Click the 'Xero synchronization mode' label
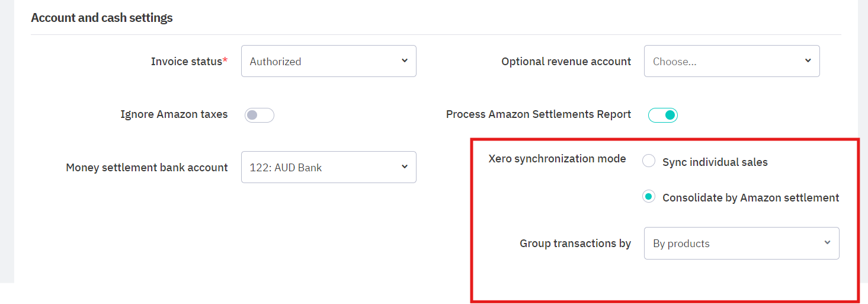 [557, 159]
